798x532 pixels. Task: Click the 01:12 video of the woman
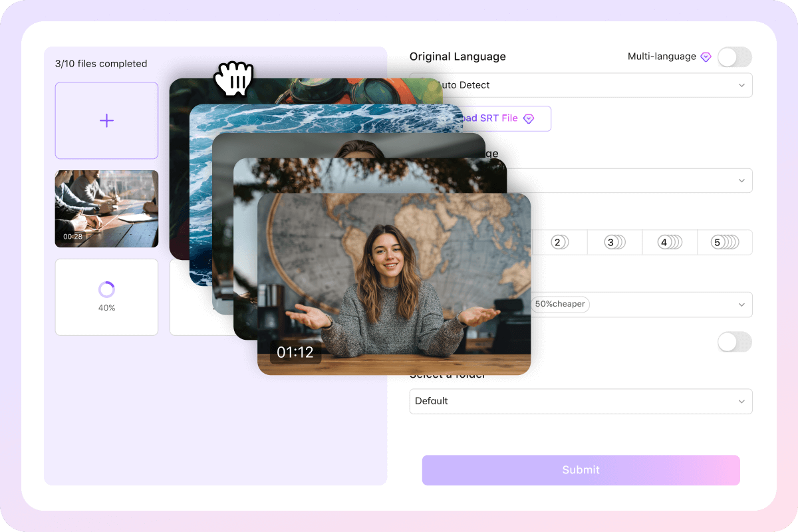pos(394,283)
